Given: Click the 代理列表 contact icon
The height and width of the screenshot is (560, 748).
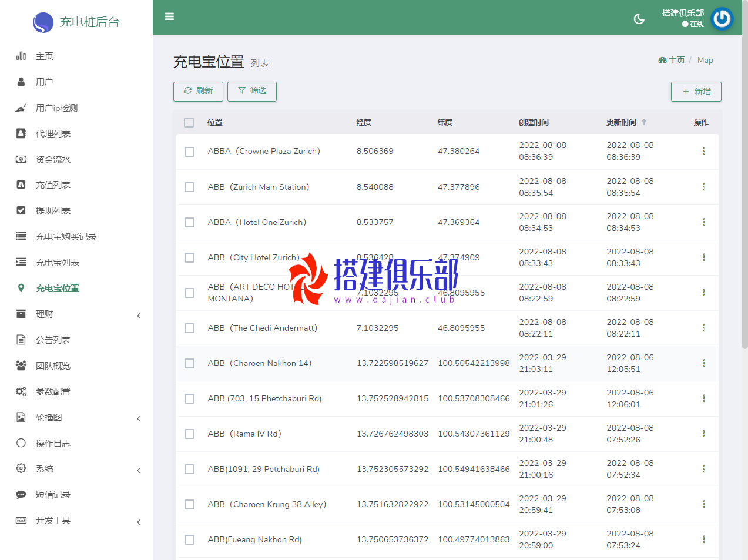Looking at the screenshot, I should (21, 133).
